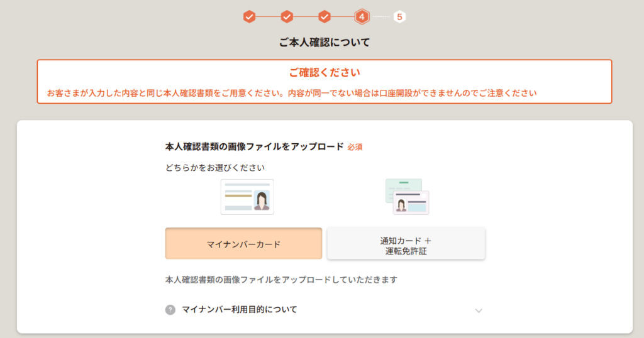Expand マイナンバー利用目的について chevron
The image size is (644, 338).
tap(479, 310)
